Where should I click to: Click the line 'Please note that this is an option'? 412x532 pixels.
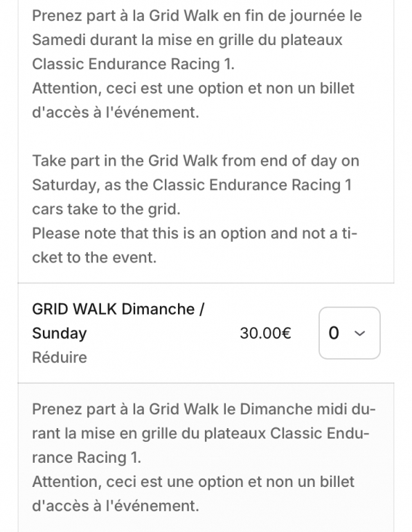[x=195, y=233]
